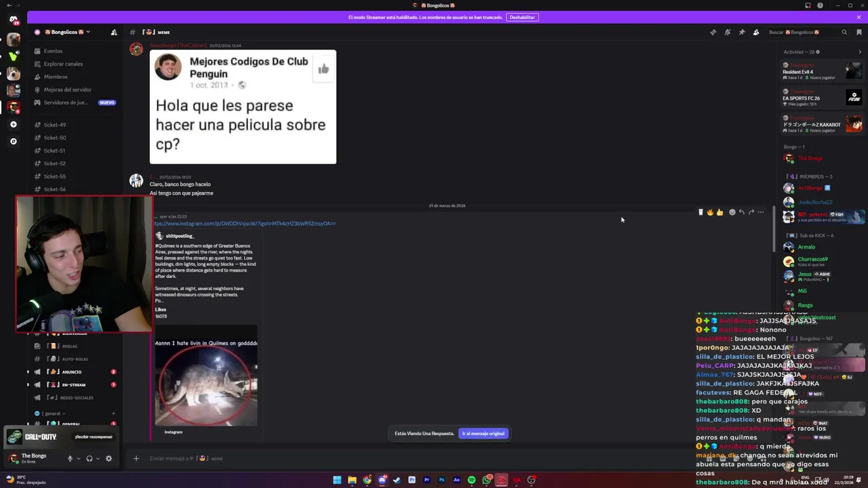868x488 pixels.
Task: Click the invite people icon by server name
Action: [x=114, y=32]
